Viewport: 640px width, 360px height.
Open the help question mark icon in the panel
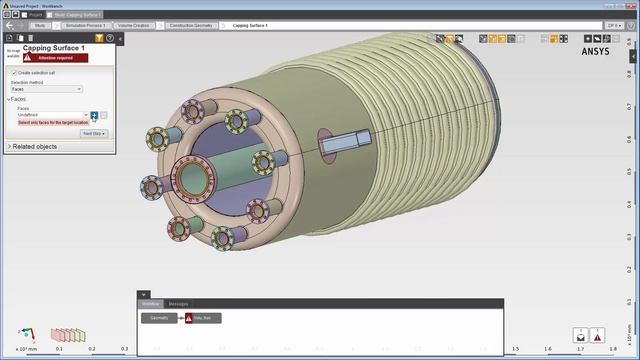tap(110, 38)
